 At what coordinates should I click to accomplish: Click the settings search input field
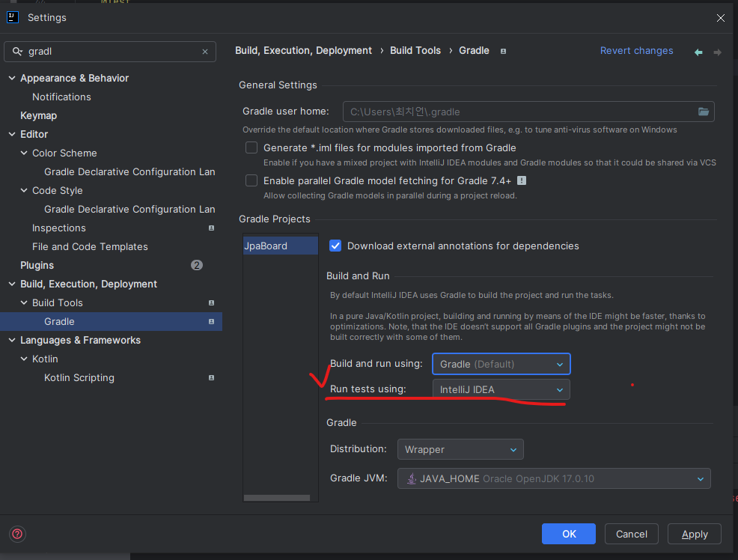click(110, 52)
